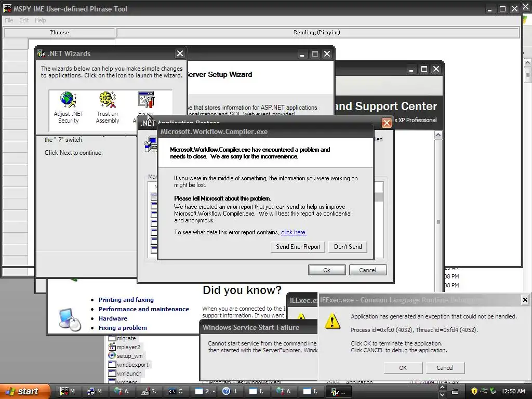The width and height of the screenshot is (532, 399).
Task: Click taskbar scroll down arrow
Action: click(x=442, y=395)
